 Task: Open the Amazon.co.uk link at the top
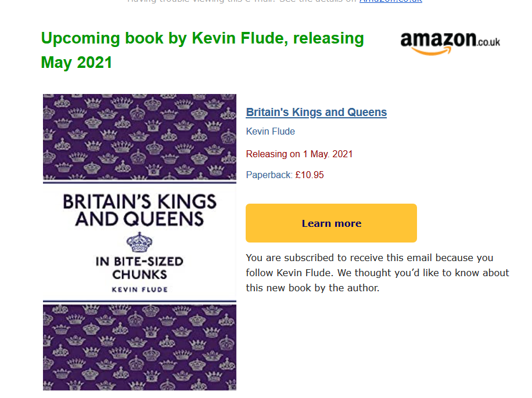pos(390,1)
